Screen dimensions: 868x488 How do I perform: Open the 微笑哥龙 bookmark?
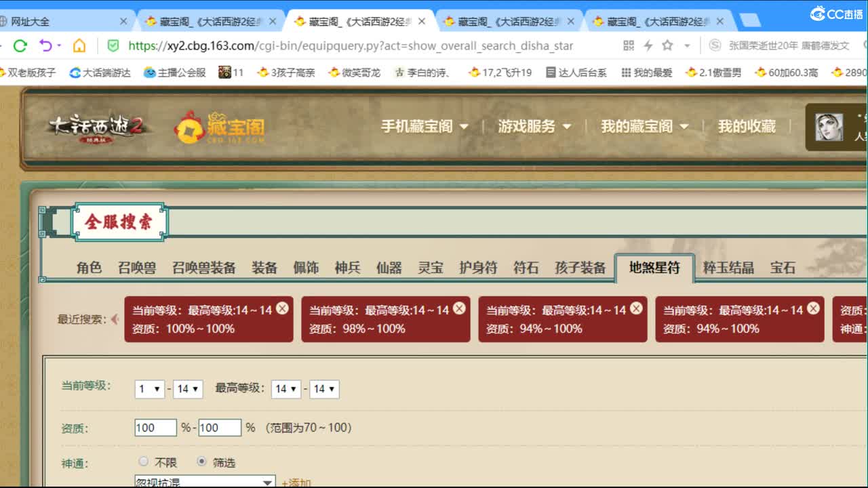pyautogui.click(x=354, y=73)
